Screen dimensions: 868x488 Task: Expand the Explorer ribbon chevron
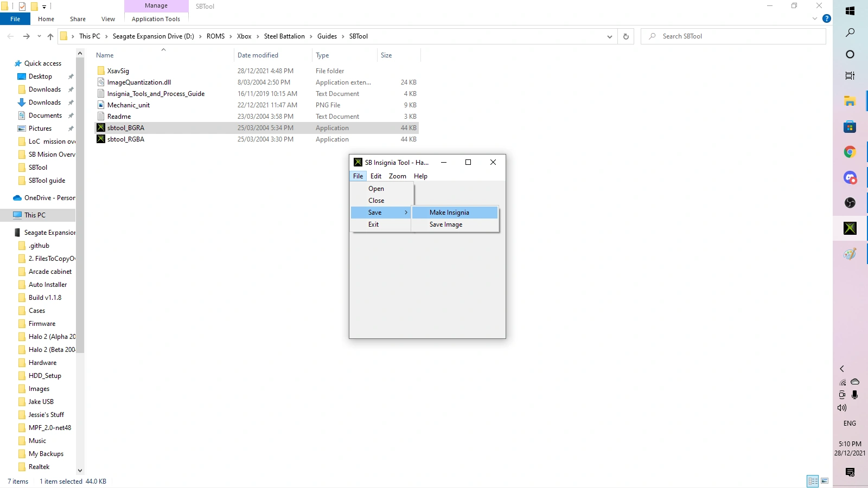[x=815, y=18]
